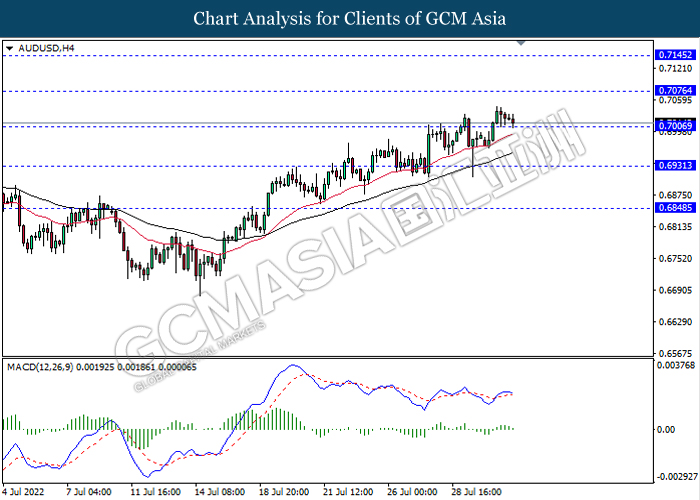This screenshot has width=700, height=500.
Task: Click the 18 Jul 20:00 time label
Action: point(284,492)
